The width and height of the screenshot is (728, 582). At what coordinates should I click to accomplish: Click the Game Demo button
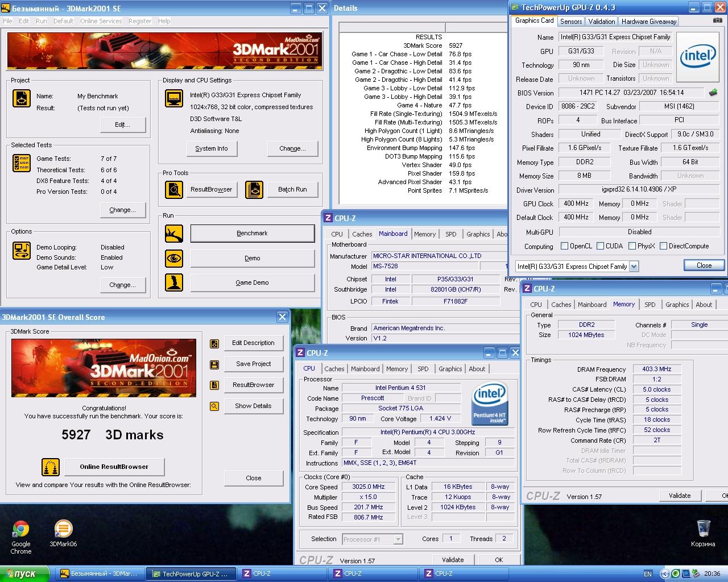tap(253, 283)
